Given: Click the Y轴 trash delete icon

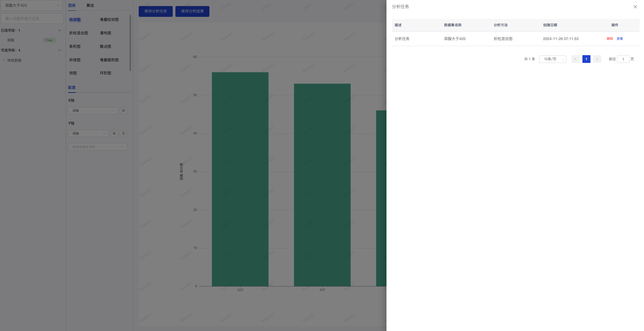Looking at the screenshot, I should click(x=124, y=134).
